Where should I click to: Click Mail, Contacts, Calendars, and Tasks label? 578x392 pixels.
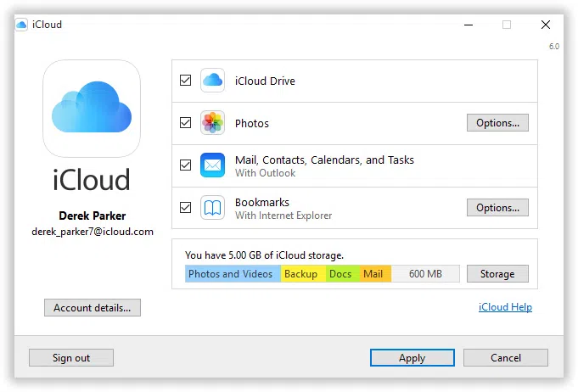[324, 160]
